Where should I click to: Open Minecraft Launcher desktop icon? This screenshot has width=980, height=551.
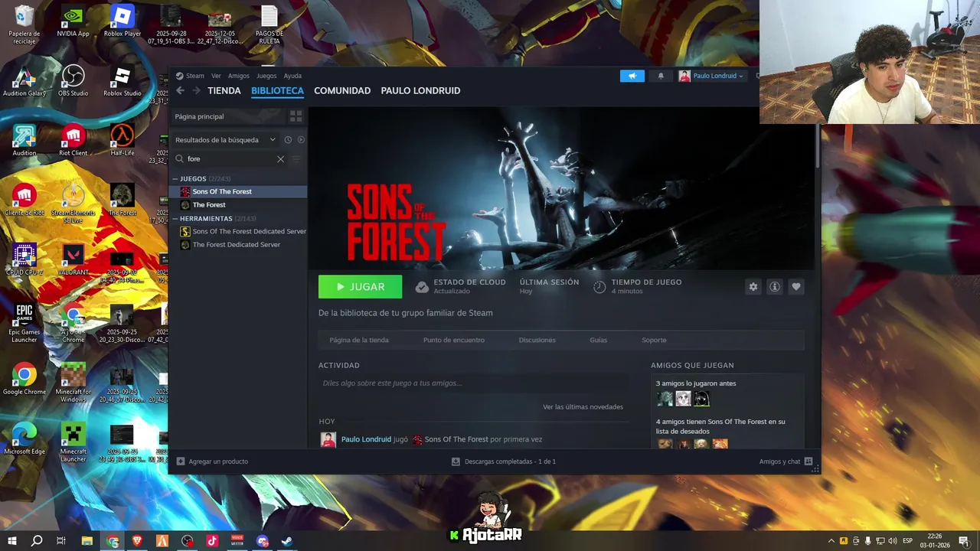click(73, 442)
